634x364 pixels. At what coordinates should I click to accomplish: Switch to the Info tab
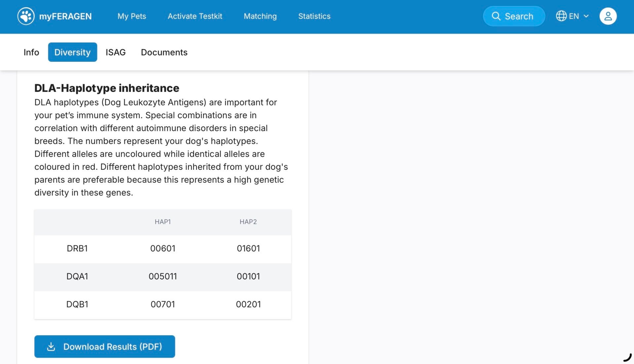coord(31,52)
